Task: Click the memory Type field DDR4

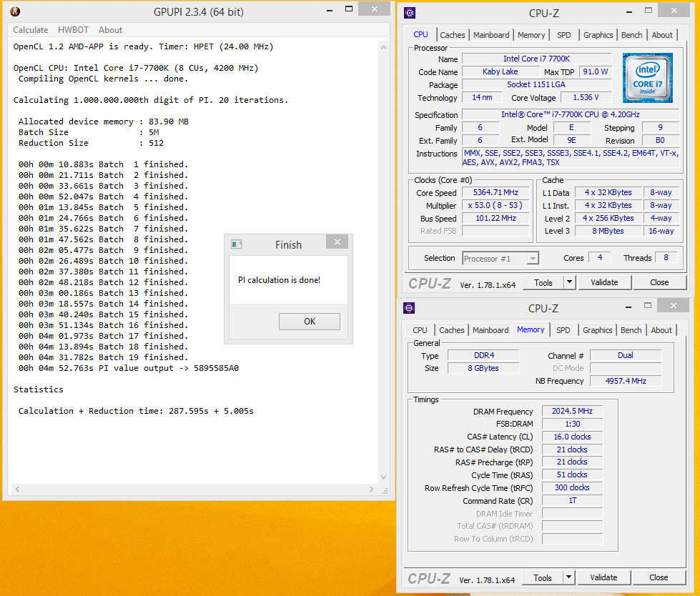Action: pyautogui.click(x=483, y=355)
